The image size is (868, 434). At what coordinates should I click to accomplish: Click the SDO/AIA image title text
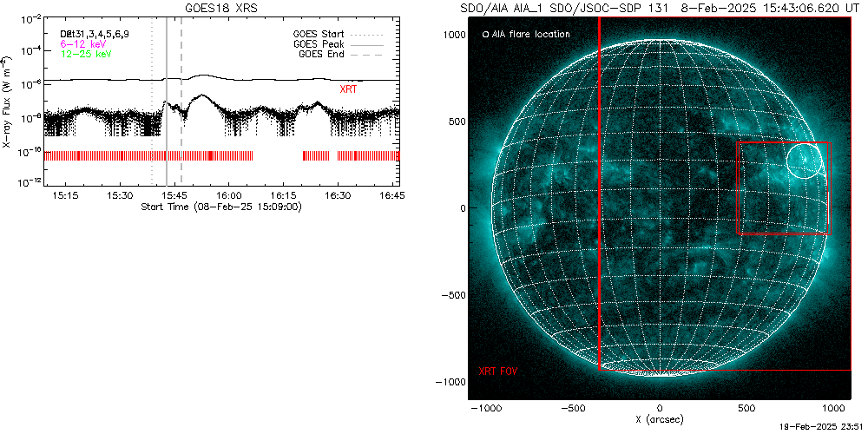[659, 9]
